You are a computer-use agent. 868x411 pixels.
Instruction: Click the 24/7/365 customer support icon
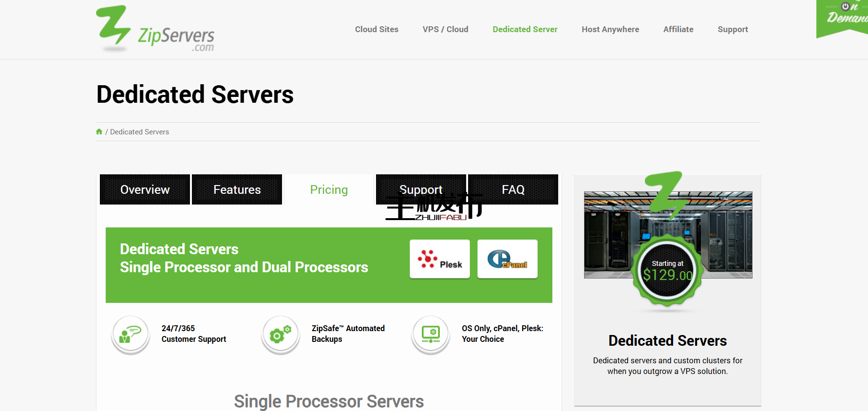(x=130, y=335)
